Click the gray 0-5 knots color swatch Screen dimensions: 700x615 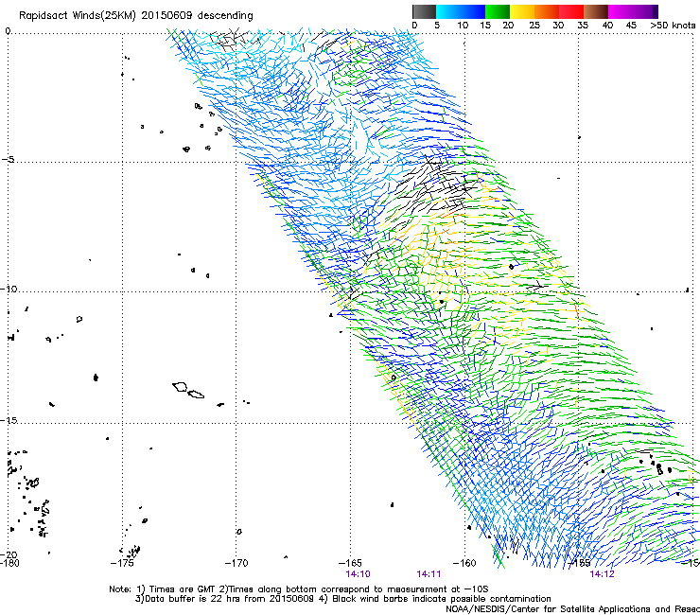tap(424, 11)
